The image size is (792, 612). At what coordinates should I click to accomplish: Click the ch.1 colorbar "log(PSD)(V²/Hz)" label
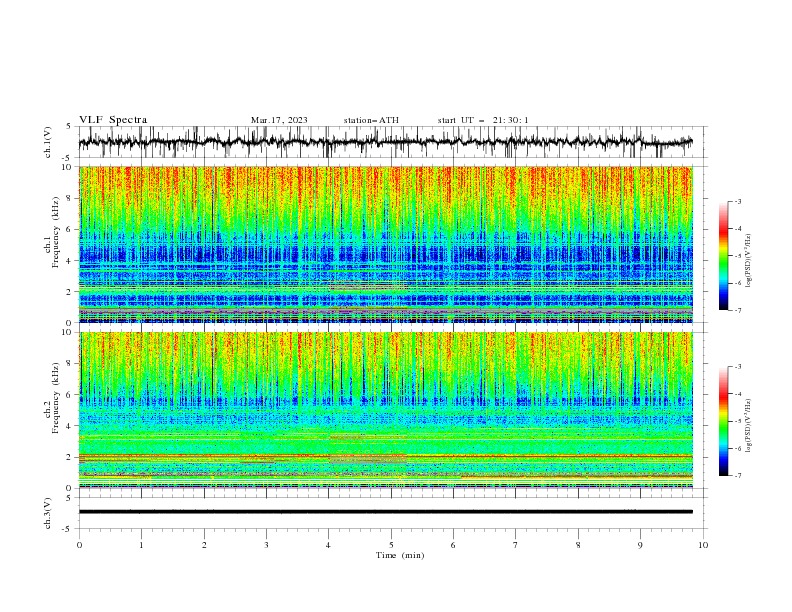pos(748,261)
